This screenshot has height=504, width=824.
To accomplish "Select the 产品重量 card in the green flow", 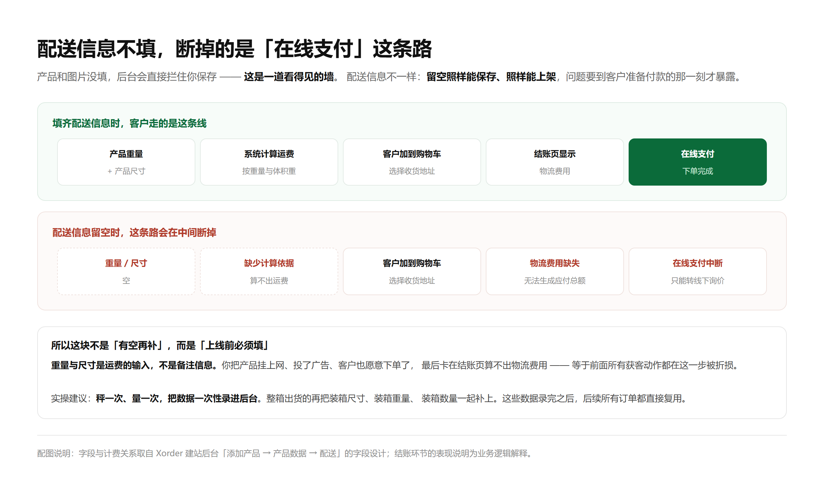I will click(126, 162).
